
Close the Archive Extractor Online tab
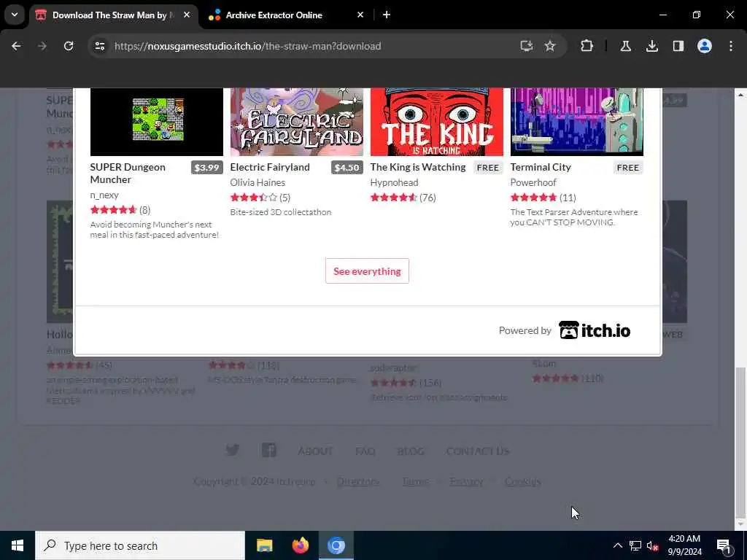(360, 15)
